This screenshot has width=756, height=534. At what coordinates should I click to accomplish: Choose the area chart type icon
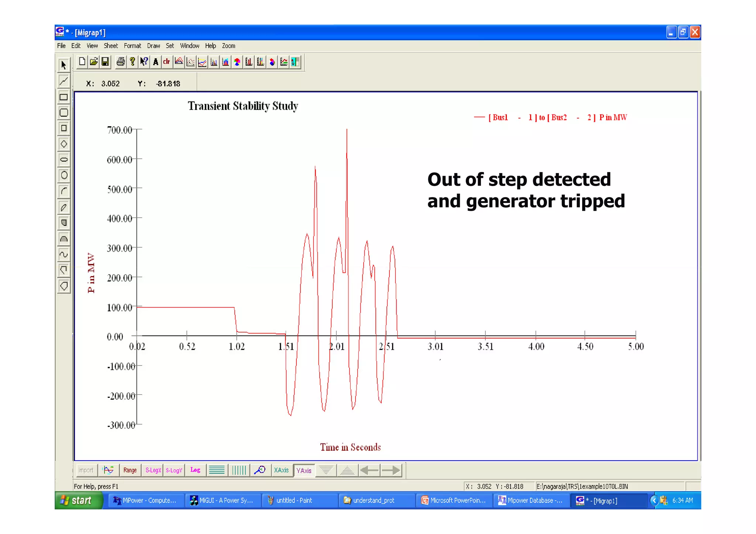[179, 62]
